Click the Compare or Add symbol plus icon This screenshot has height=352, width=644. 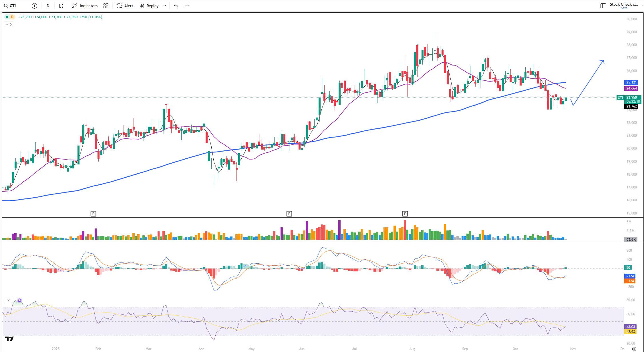point(34,6)
